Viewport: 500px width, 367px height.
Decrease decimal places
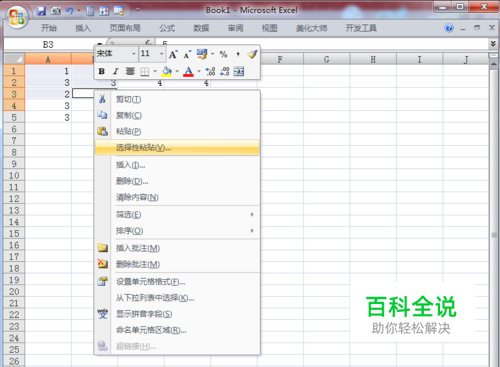(x=225, y=71)
